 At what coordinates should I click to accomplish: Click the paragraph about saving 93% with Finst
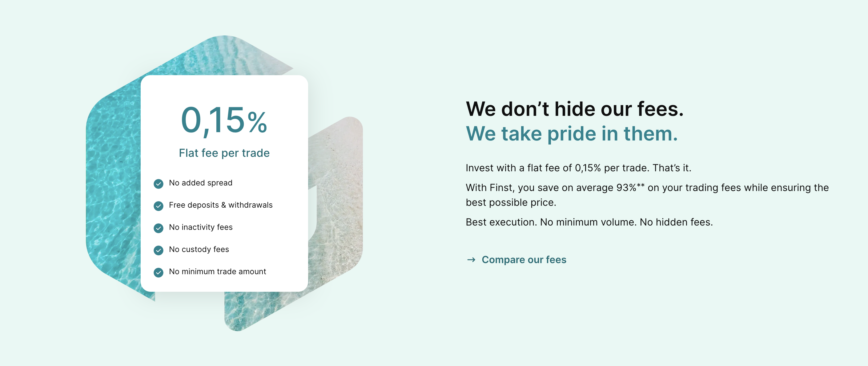pyautogui.click(x=647, y=195)
